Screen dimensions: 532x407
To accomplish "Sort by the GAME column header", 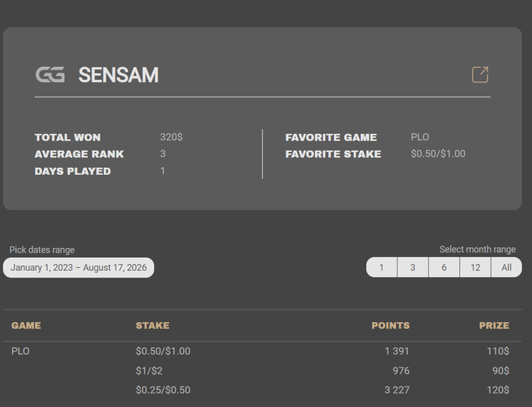I will (x=26, y=326).
